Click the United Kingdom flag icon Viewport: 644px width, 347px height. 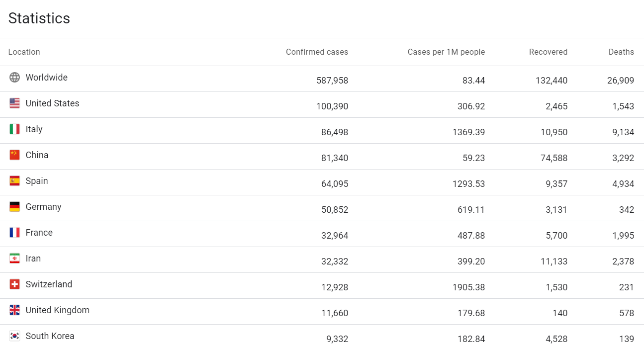point(15,310)
